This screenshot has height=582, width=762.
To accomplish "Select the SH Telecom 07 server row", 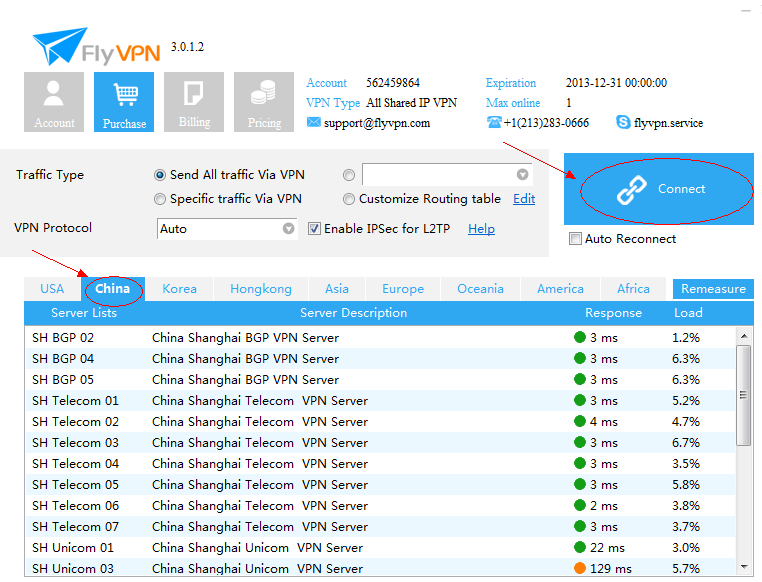I will (x=380, y=527).
